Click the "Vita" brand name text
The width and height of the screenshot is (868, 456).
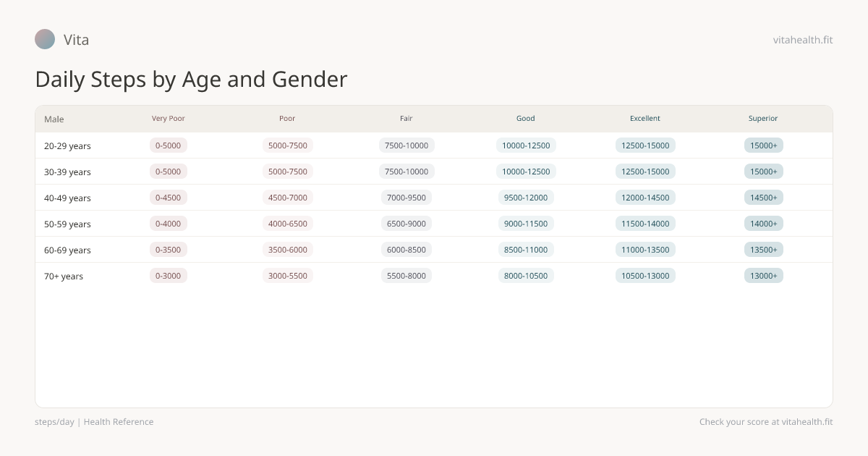[x=77, y=40]
